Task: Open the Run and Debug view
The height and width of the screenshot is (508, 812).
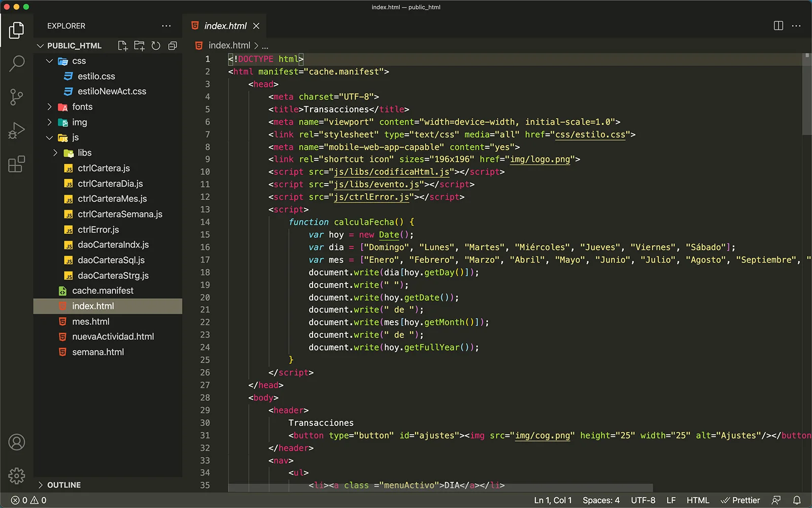Action: (17, 131)
